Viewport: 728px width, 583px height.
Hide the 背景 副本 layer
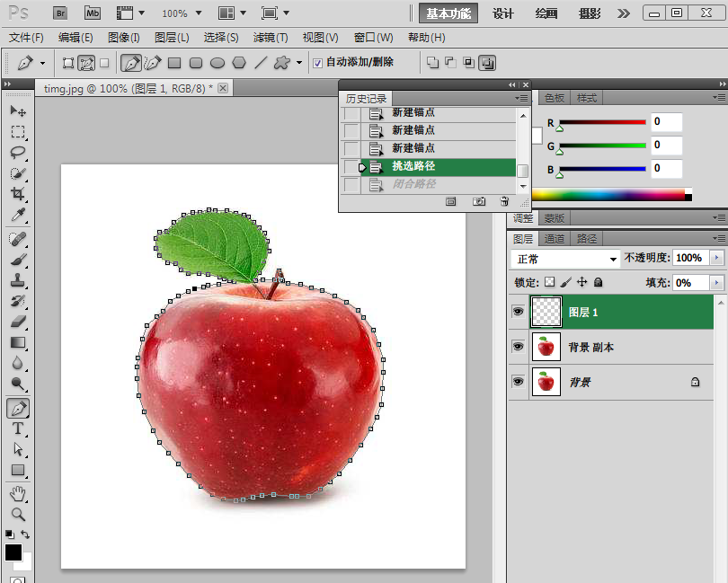click(518, 347)
